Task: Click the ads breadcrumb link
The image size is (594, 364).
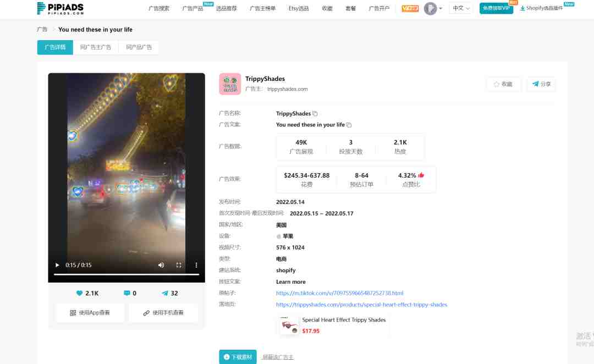Action: click(x=42, y=30)
